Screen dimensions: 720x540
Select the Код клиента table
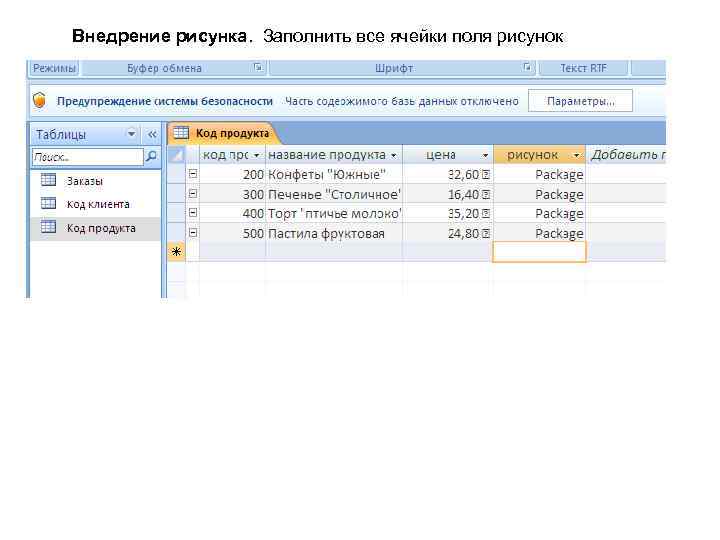pos(95,204)
